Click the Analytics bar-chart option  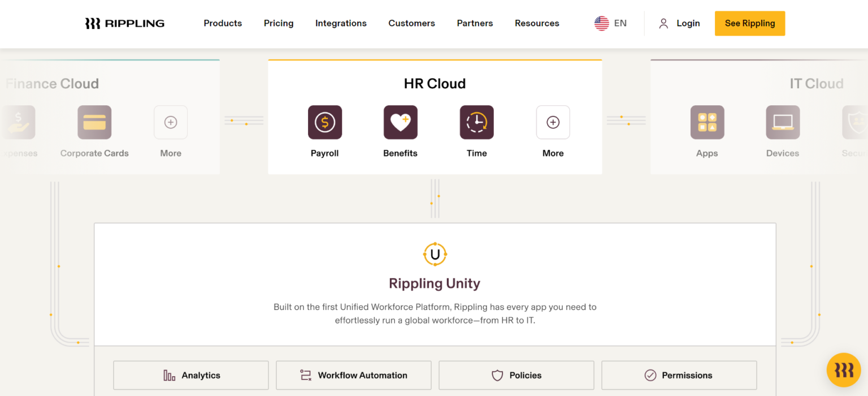click(190, 375)
